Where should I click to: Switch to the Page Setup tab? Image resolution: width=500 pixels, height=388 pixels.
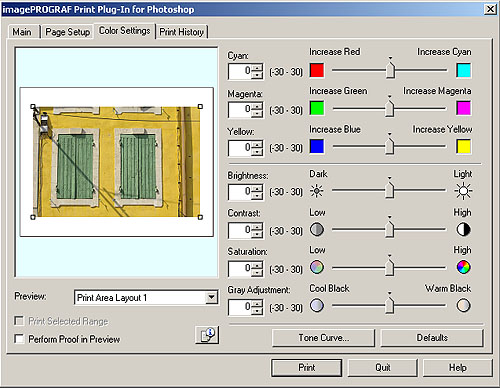click(68, 32)
